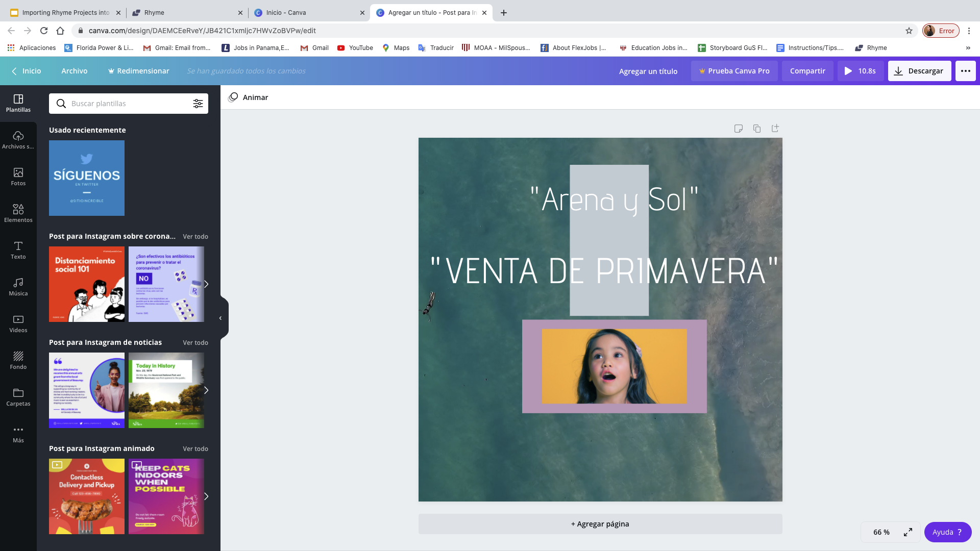Open search filter options icon
980x551 pixels.
click(x=198, y=104)
